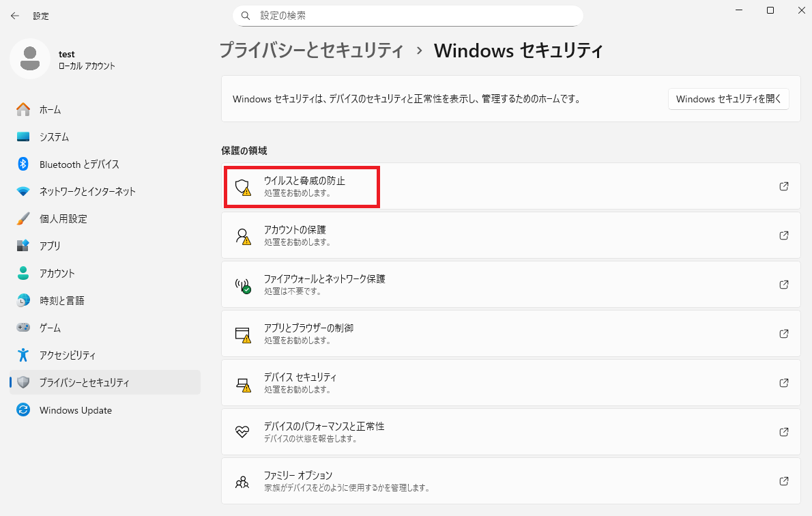Click the Bluetooth icon in sidebar
The height and width of the screenshot is (516, 812).
pos(23,164)
